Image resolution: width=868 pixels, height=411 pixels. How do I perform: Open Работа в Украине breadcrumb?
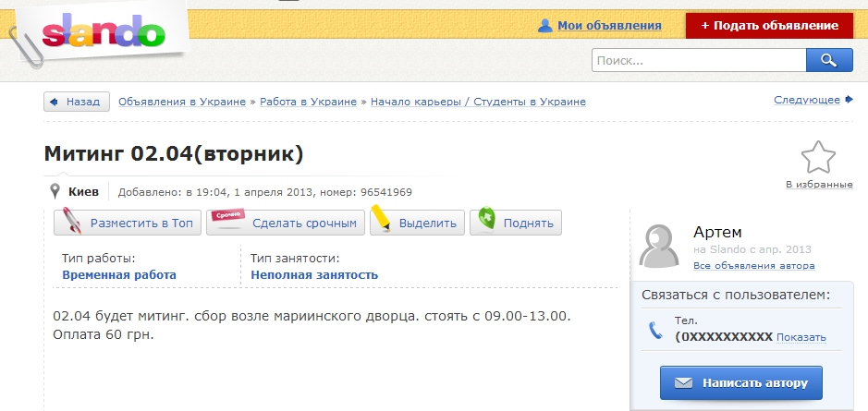(309, 102)
